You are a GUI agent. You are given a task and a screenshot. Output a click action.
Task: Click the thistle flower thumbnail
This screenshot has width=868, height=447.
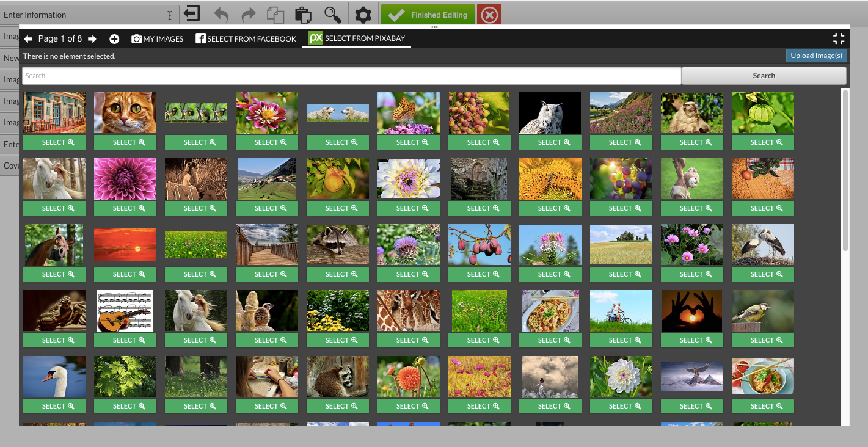click(x=409, y=245)
